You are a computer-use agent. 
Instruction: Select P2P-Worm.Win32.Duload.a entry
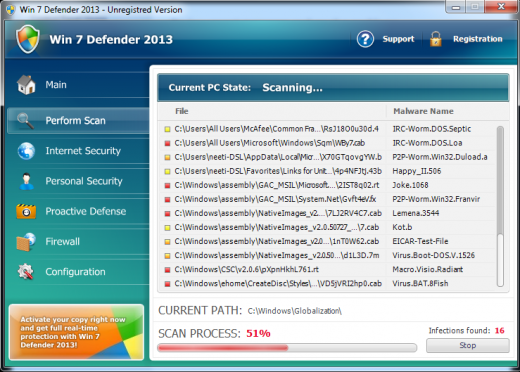tap(328, 157)
